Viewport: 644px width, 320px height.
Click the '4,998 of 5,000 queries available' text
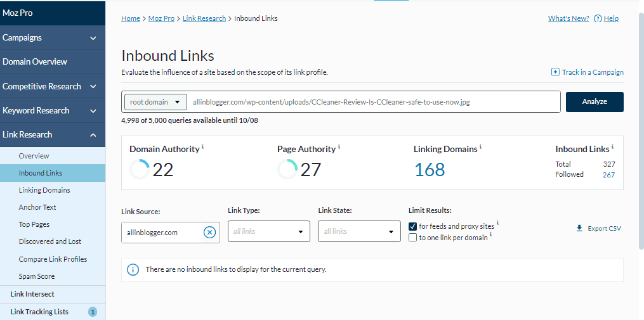190,120
